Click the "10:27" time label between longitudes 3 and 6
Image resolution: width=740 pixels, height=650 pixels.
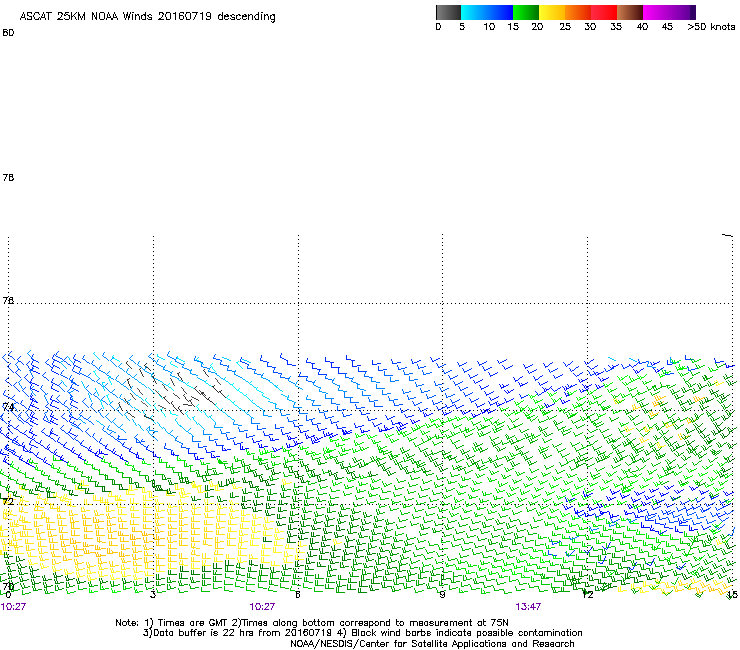pos(262,607)
